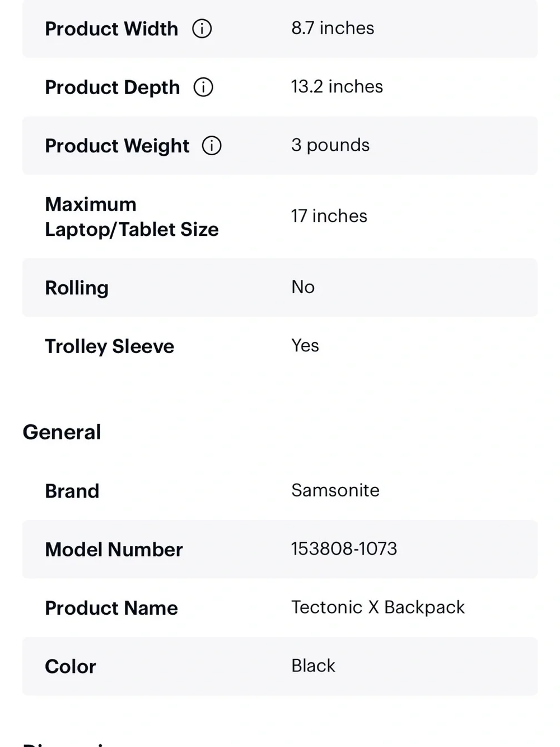Screen dimensions: 560x747
Task: Open the Product Width info icon
Action: [x=202, y=29]
